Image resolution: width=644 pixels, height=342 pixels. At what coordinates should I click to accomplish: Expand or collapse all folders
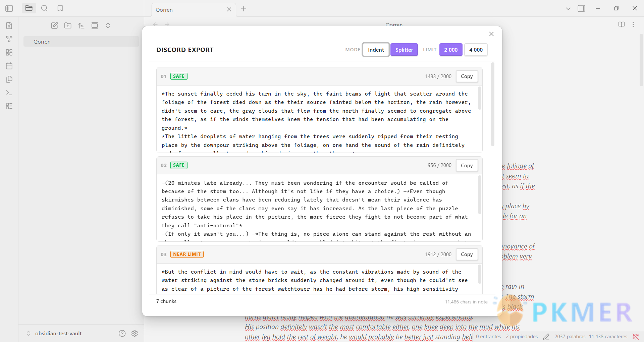[x=108, y=25]
